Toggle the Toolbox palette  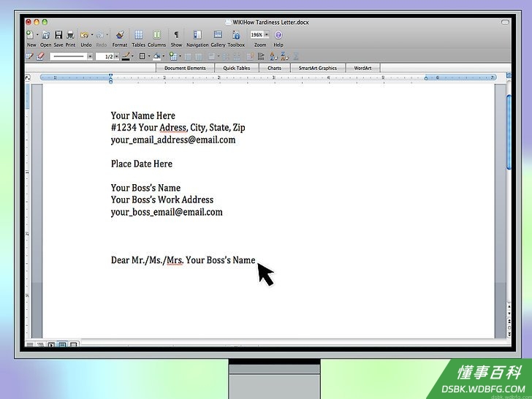point(236,34)
